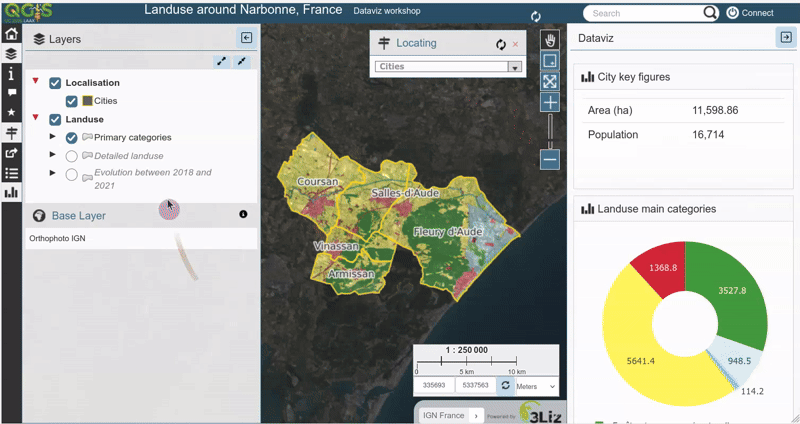Click the QGIS logo
Screen dimensions: 800x424
tap(29, 11)
